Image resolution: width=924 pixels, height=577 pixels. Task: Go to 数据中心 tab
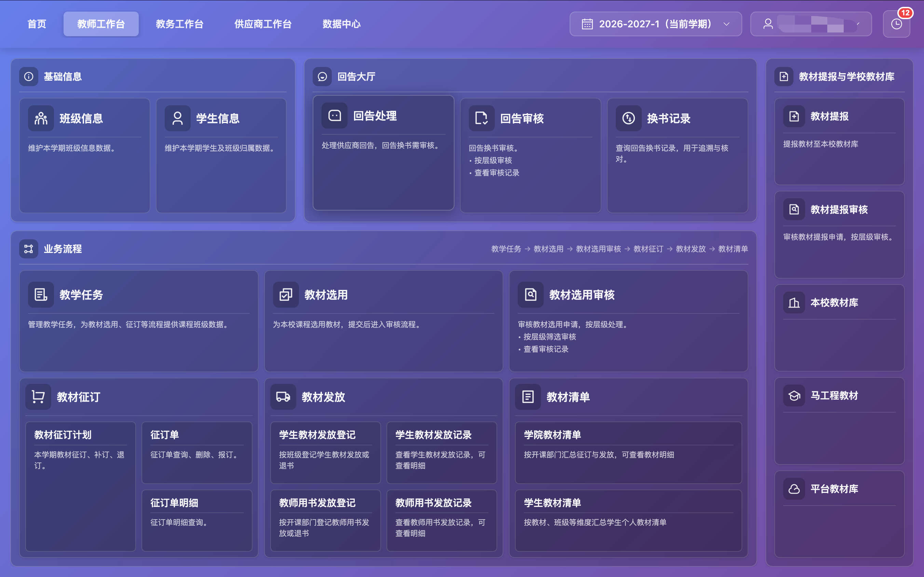[341, 24]
